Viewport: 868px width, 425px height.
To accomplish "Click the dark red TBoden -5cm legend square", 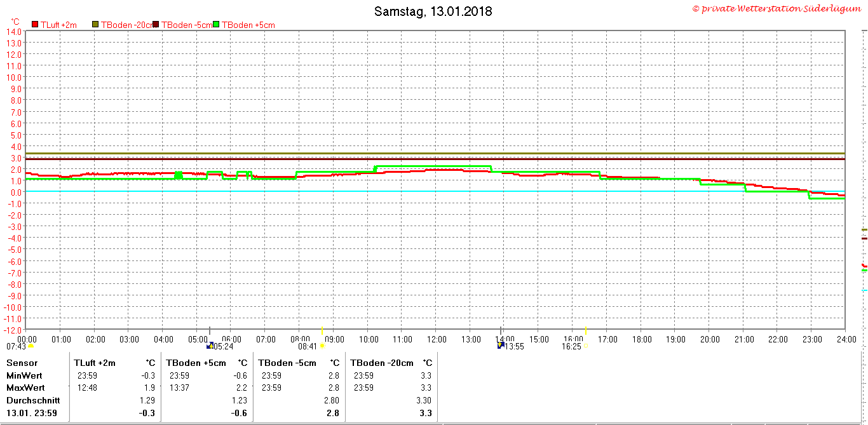I will pyautogui.click(x=156, y=25).
